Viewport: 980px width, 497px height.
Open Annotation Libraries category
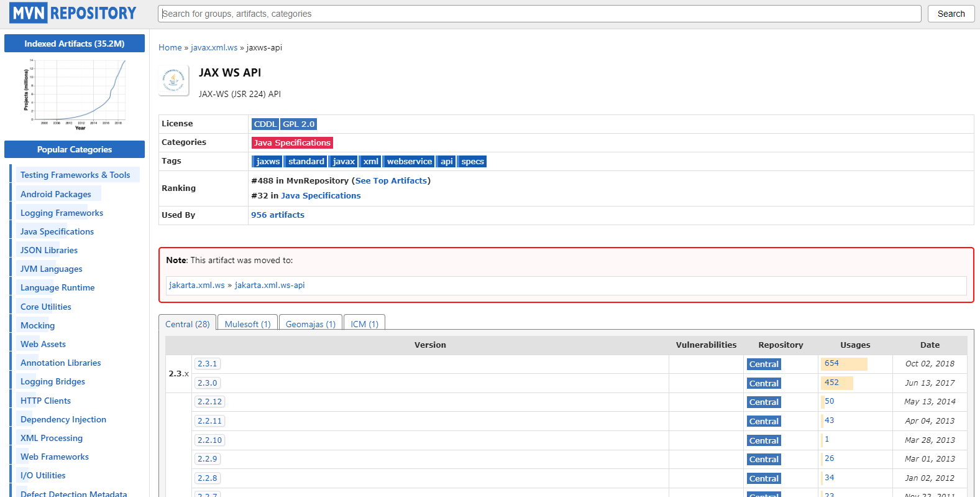point(61,363)
